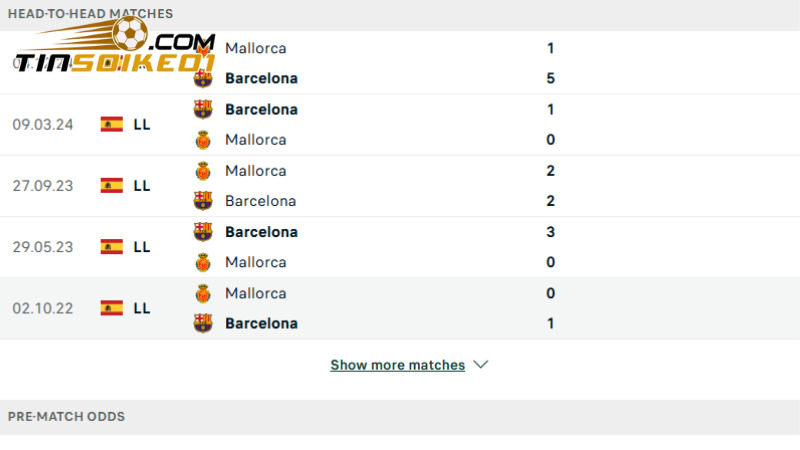Click Mallorca crest in 27.09.23 match
The height and width of the screenshot is (450, 800).
point(203,171)
